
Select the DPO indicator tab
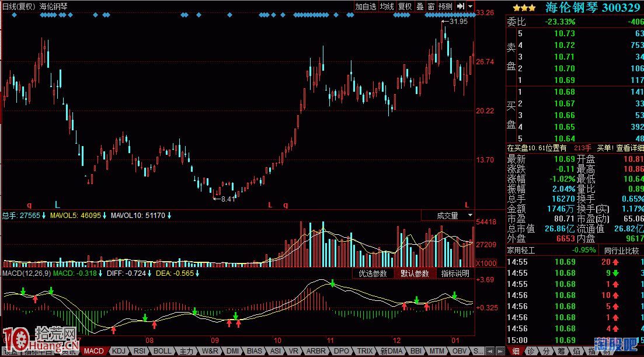click(342, 351)
